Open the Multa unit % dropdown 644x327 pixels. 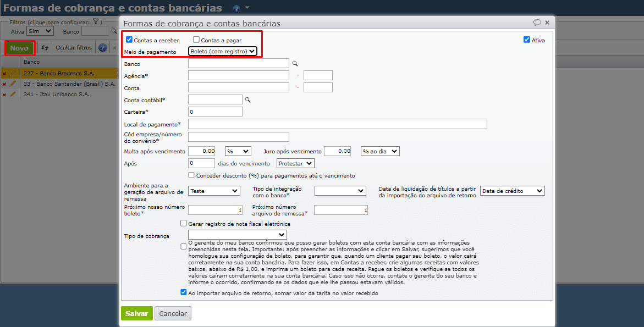238,151
